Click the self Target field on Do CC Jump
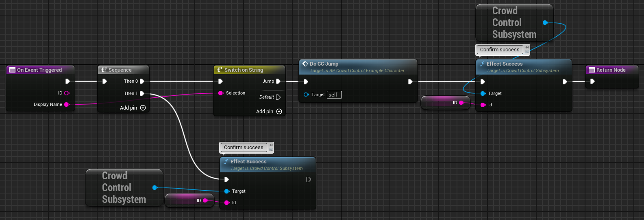Viewport: 644px width, 220px height. [334, 95]
